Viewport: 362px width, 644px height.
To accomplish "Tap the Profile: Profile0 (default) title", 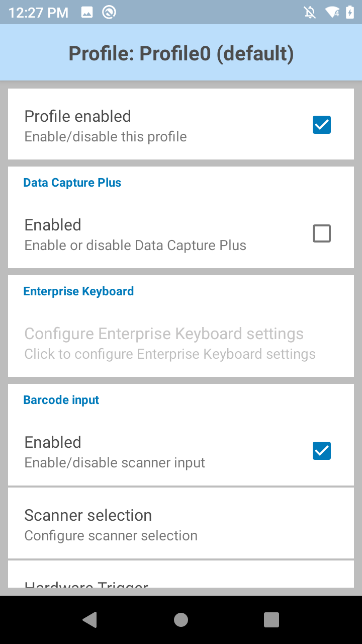I will 181,53.
